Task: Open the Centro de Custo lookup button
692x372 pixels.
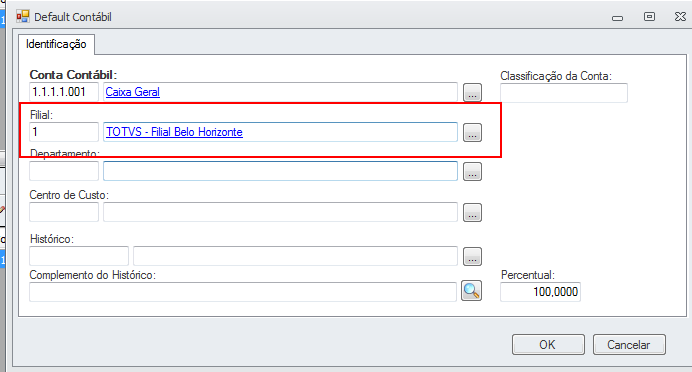Action: click(472, 212)
